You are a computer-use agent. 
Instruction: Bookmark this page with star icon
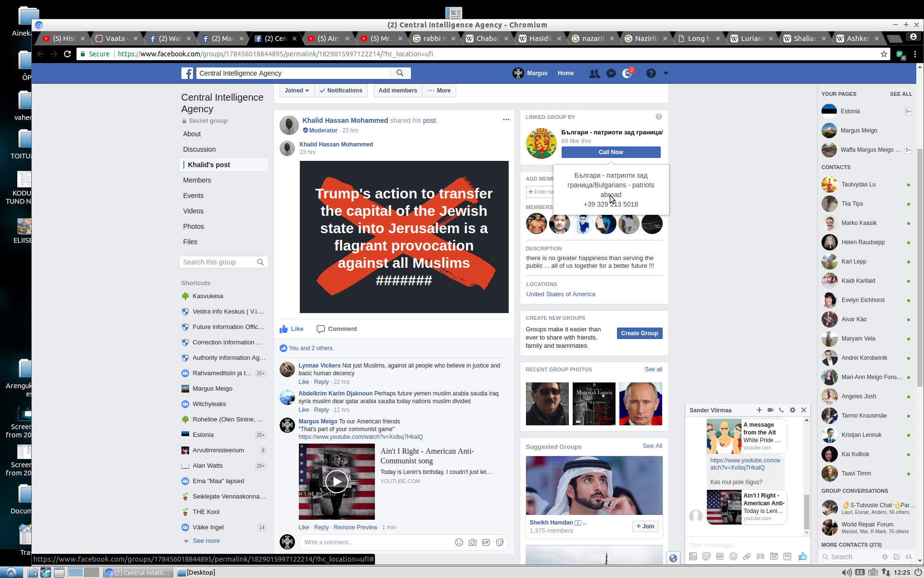point(884,54)
